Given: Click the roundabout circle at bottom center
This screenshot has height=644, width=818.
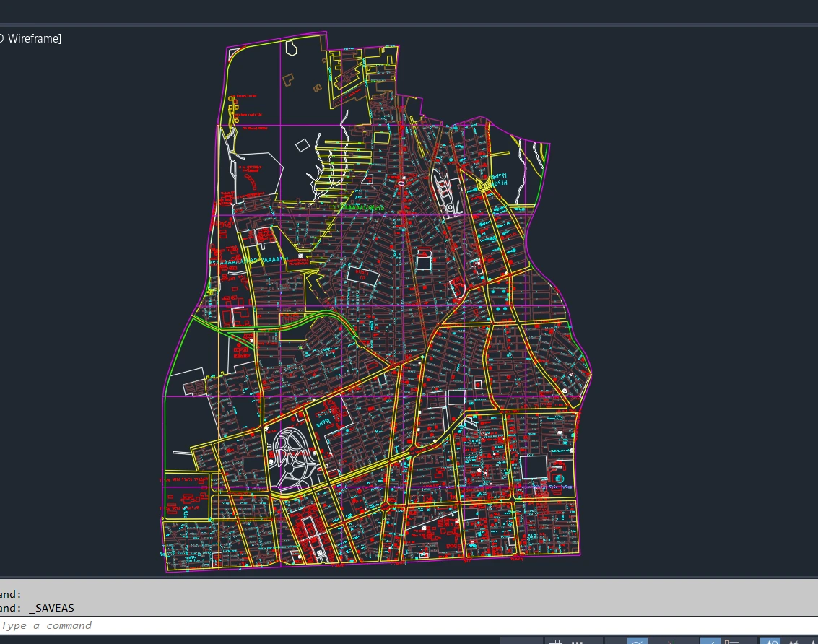Looking at the screenshot, I should pos(386,507).
